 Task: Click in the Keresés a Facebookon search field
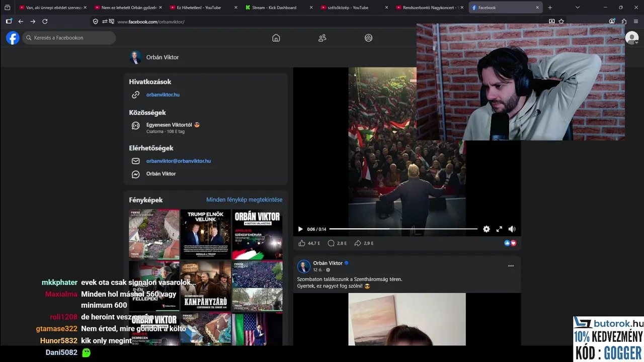coord(69,38)
